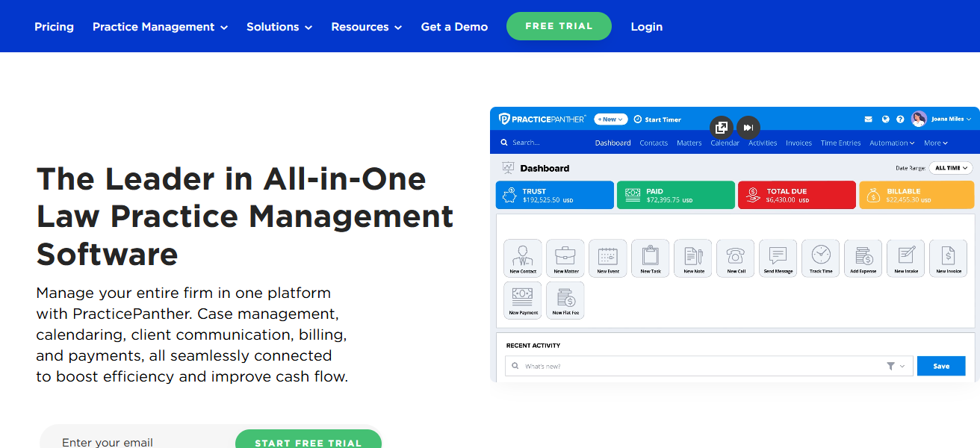Expand the Resources dropdown menu
The height and width of the screenshot is (448, 980).
[367, 27]
